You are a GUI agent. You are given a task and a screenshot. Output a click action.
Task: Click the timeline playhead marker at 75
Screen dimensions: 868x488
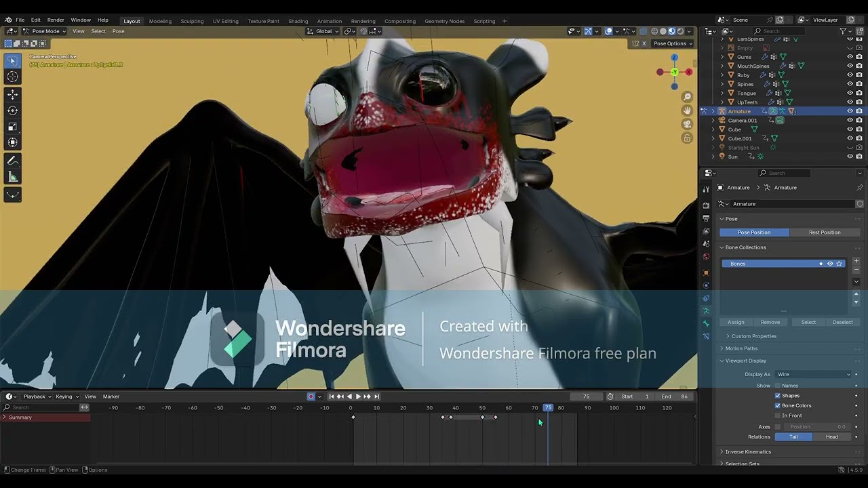coord(548,407)
